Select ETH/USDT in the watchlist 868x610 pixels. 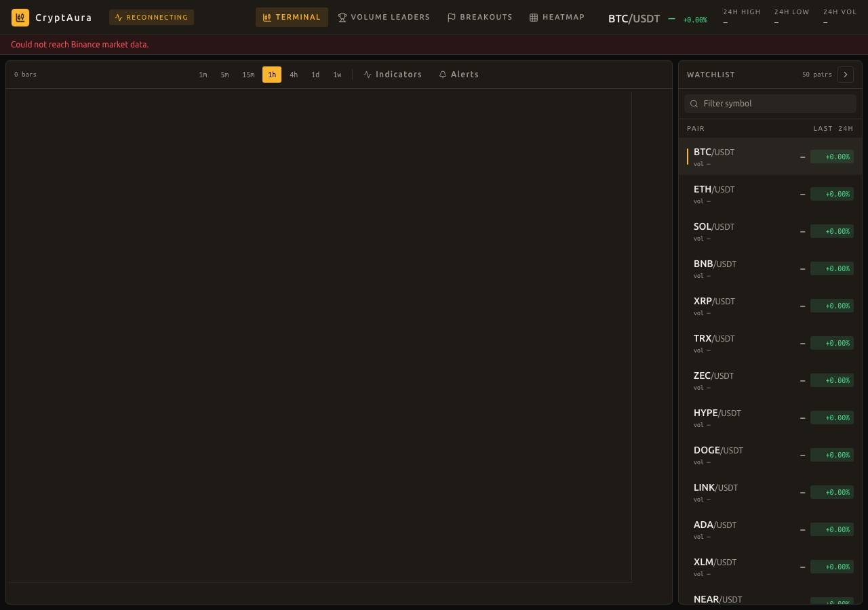[x=770, y=194]
